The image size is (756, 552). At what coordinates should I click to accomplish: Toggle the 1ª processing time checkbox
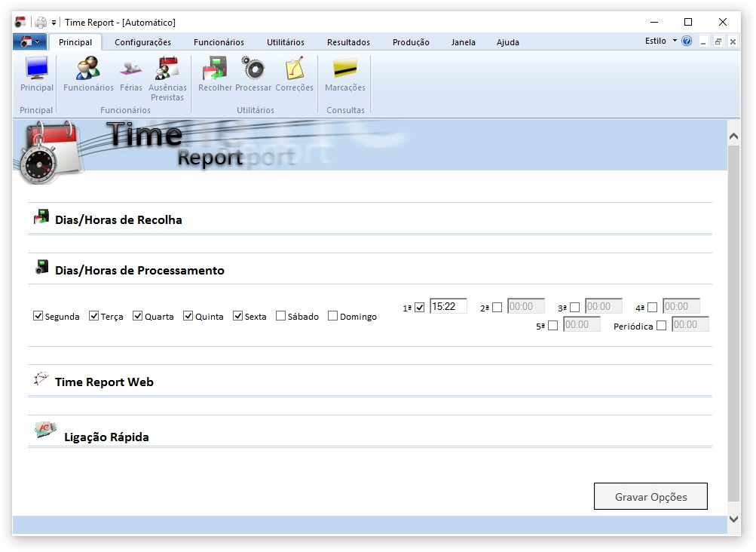point(420,308)
